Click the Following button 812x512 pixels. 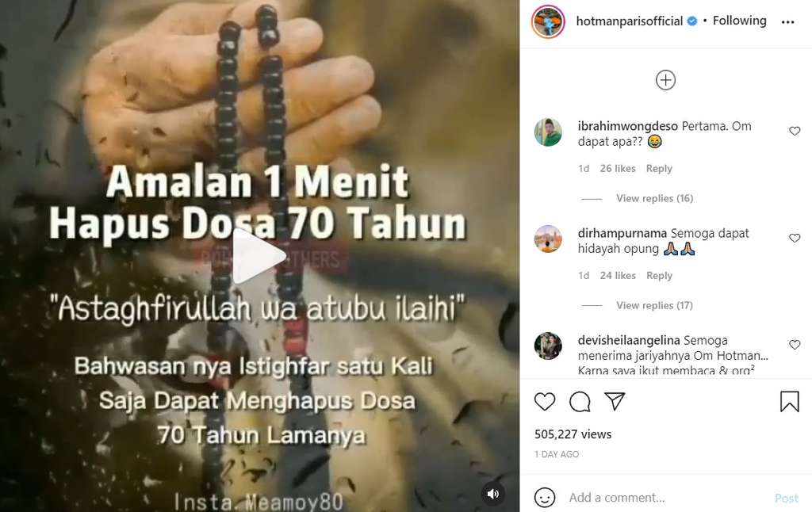740,21
